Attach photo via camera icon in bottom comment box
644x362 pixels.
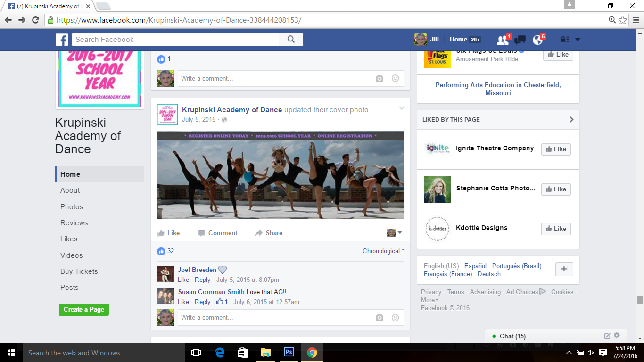(380, 318)
